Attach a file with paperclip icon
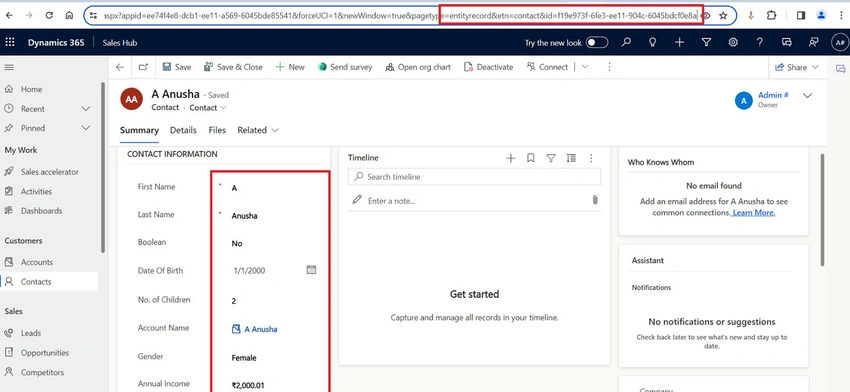The image size is (850, 392). coord(595,200)
